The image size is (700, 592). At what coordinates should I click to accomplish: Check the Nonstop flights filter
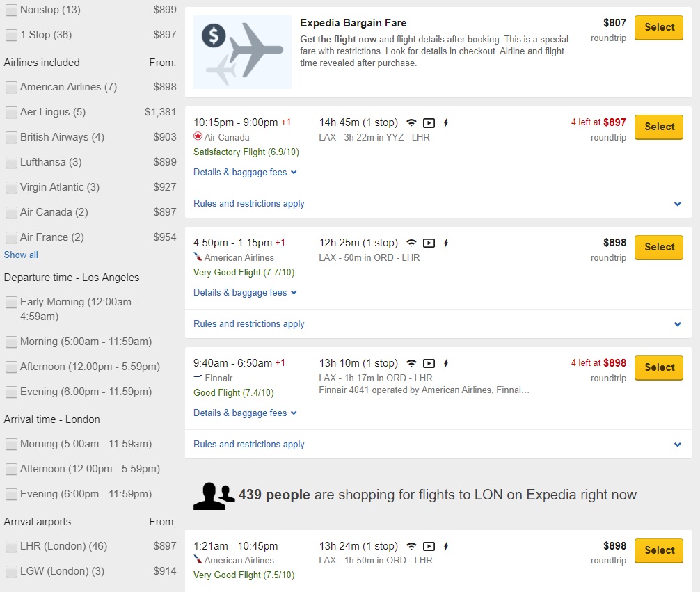[x=11, y=10]
